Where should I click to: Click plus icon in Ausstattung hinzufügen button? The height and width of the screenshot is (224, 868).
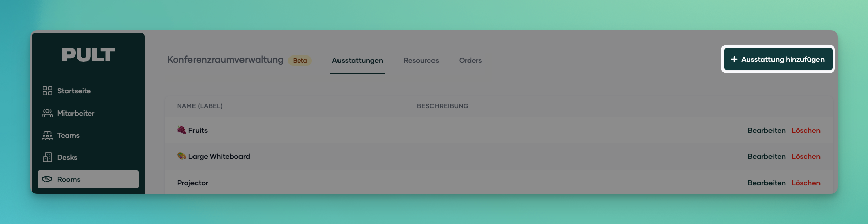coord(734,59)
